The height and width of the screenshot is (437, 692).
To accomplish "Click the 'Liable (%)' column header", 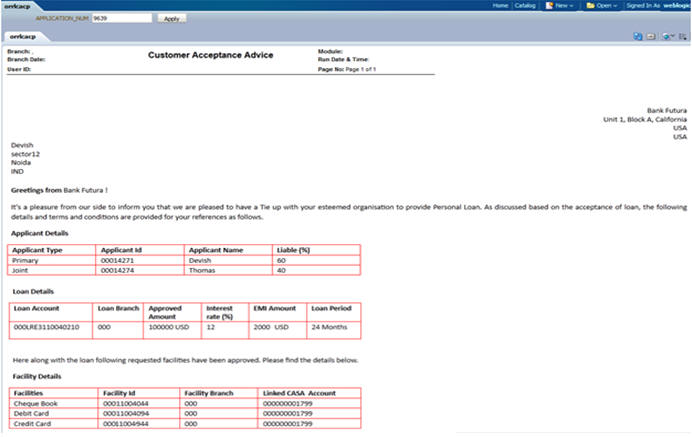I will tap(293, 250).
